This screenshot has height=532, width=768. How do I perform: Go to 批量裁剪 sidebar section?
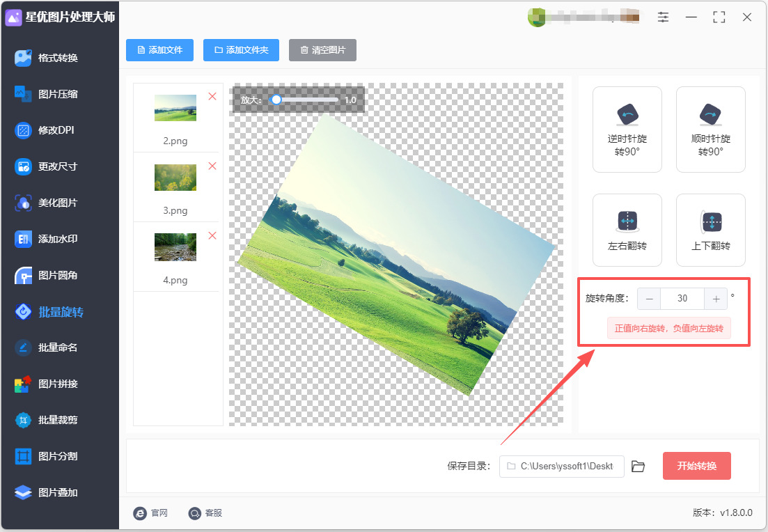47,421
